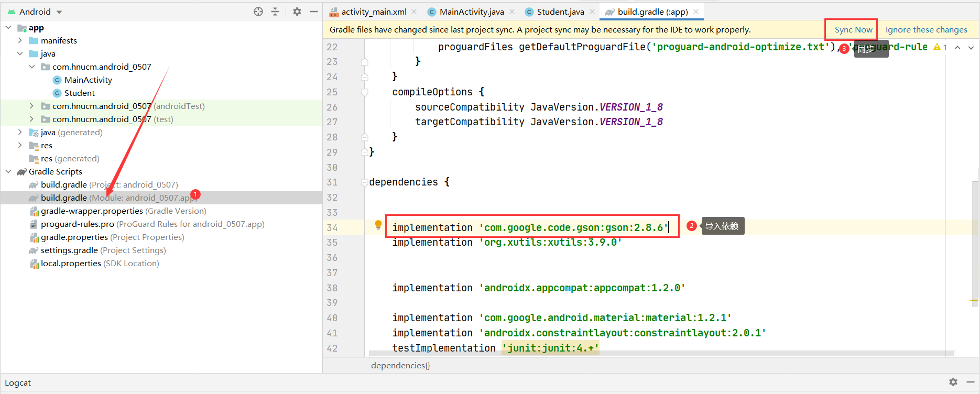Click the Select Opened File target icon
The height and width of the screenshot is (394, 980).
(258, 12)
